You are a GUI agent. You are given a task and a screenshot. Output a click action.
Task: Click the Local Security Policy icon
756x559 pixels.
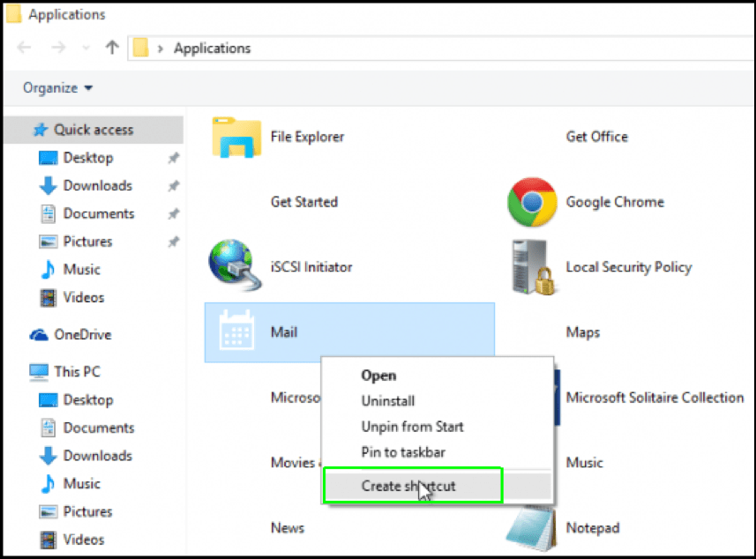[x=533, y=267]
